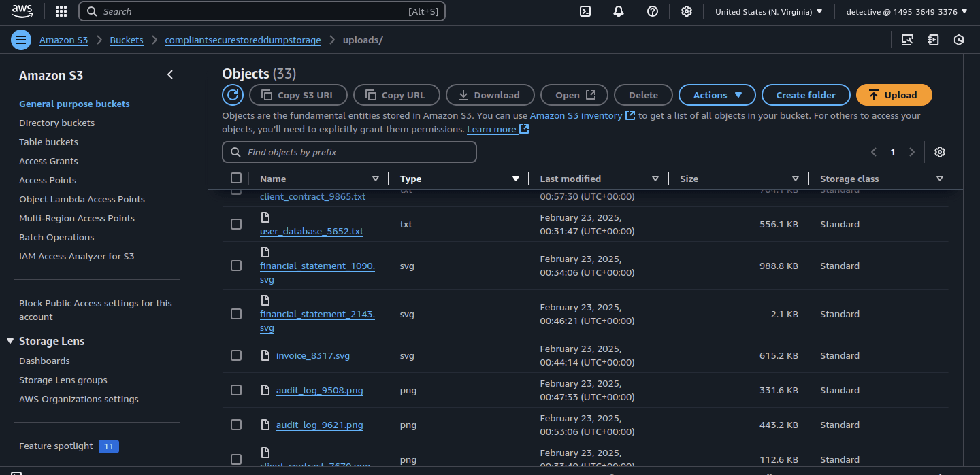Click the hexagon clock icon in breadcrumb bar

(x=959, y=40)
